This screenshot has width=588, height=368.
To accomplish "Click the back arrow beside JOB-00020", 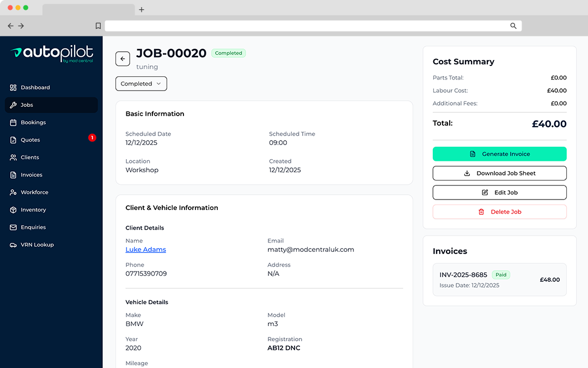I will (122, 59).
